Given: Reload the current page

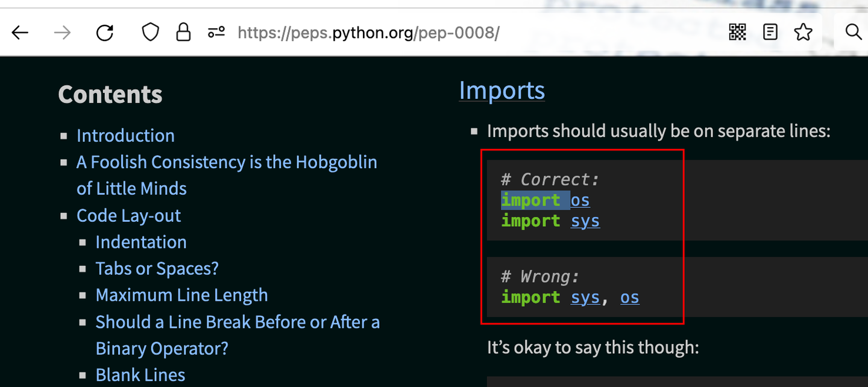Looking at the screenshot, I should coord(105,33).
